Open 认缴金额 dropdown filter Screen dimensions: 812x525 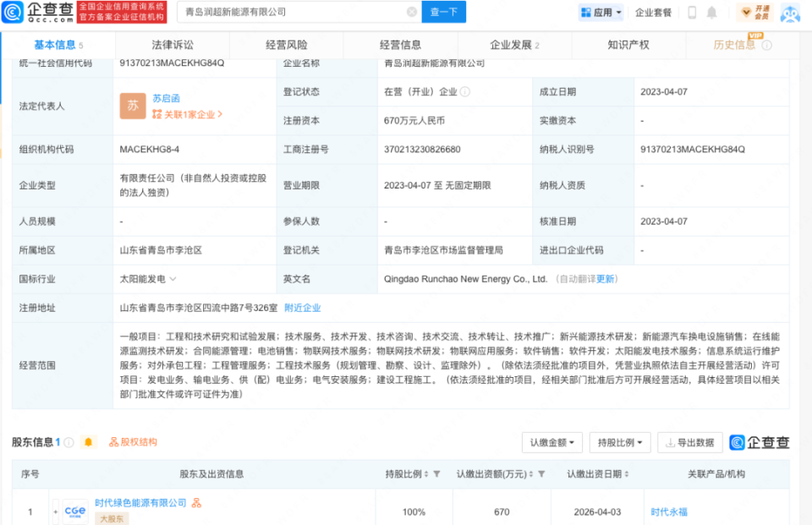552,443
